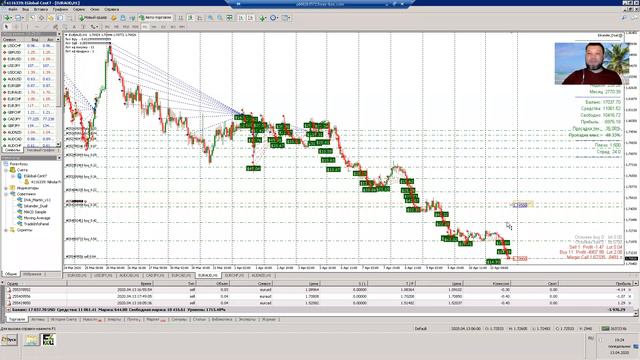640x360 pixels.
Task: Open the Торговля terminal tab
Action: pyautogui.click(x=17, y=320)
